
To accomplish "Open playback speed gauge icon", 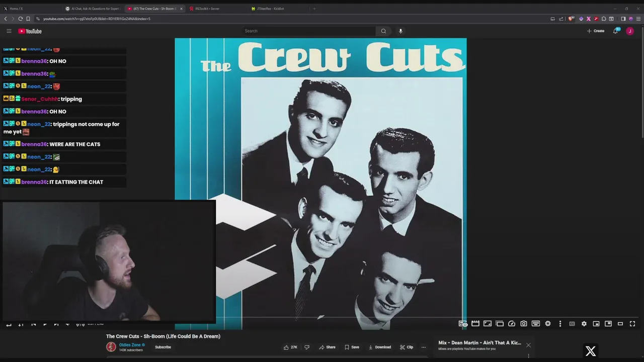I will point(512,324).
